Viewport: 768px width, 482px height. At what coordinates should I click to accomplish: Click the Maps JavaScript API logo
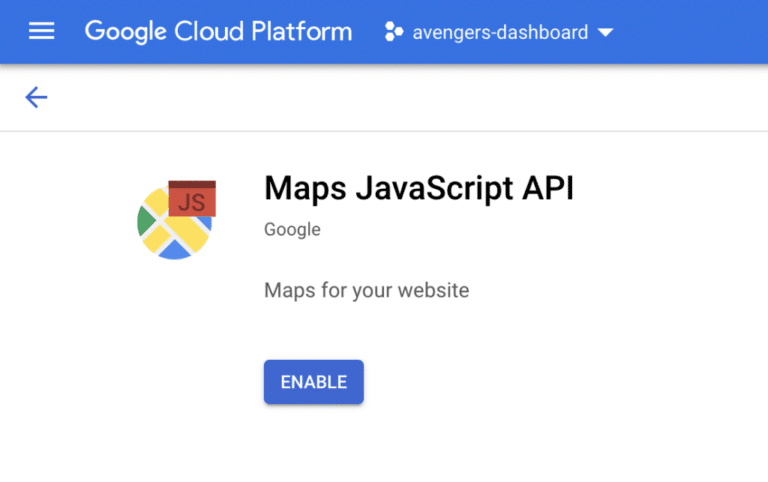click(176, 220)
